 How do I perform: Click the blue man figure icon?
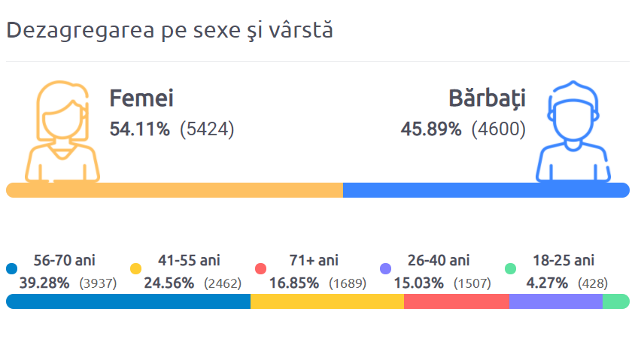click(x=573, y=132)
